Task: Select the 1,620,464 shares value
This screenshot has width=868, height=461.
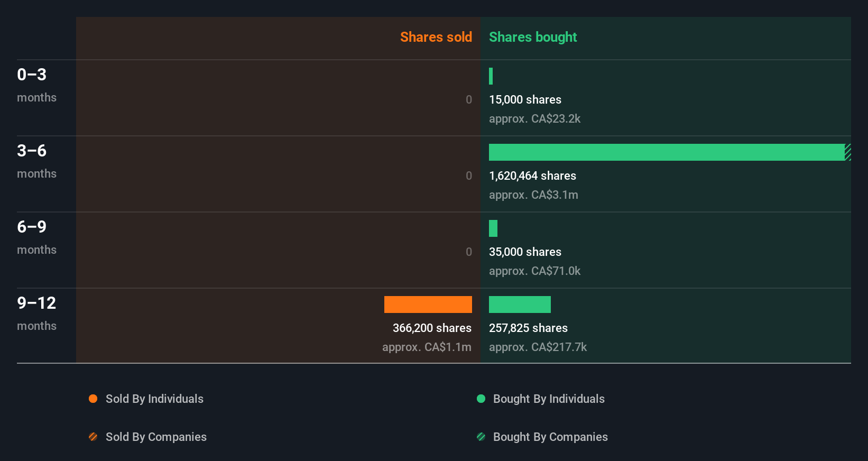Action: coord(532,176)
